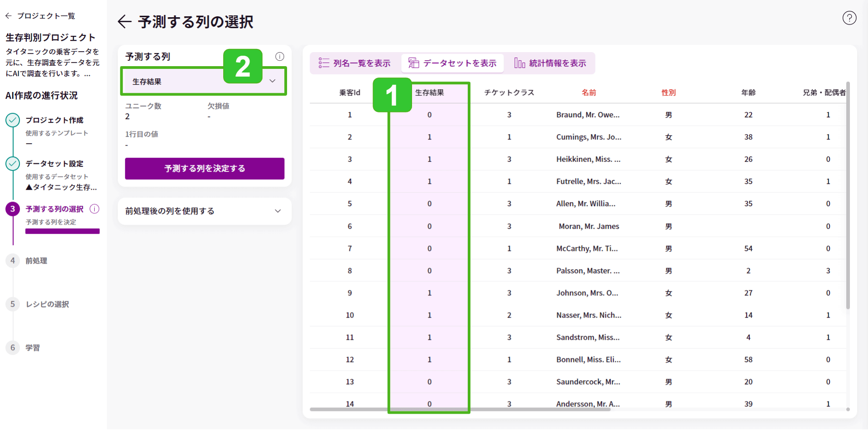Click the Saundercock, Mr... name cell
The image size is (868, 430).
click(588, 382)
